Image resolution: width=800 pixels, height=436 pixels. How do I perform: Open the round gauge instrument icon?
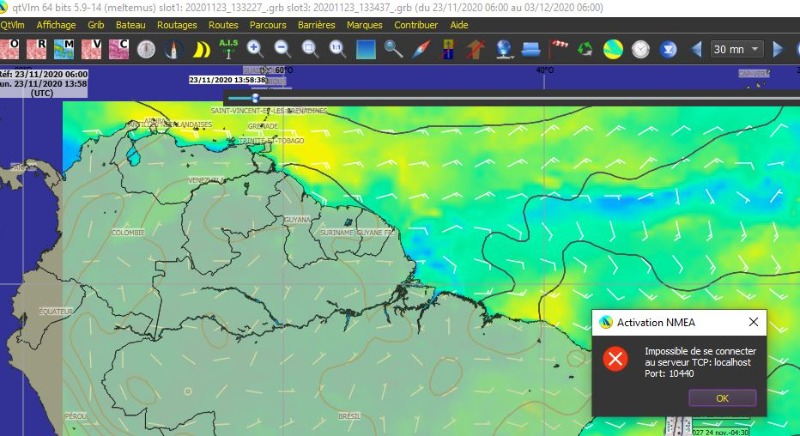click(x=146, y=49)
